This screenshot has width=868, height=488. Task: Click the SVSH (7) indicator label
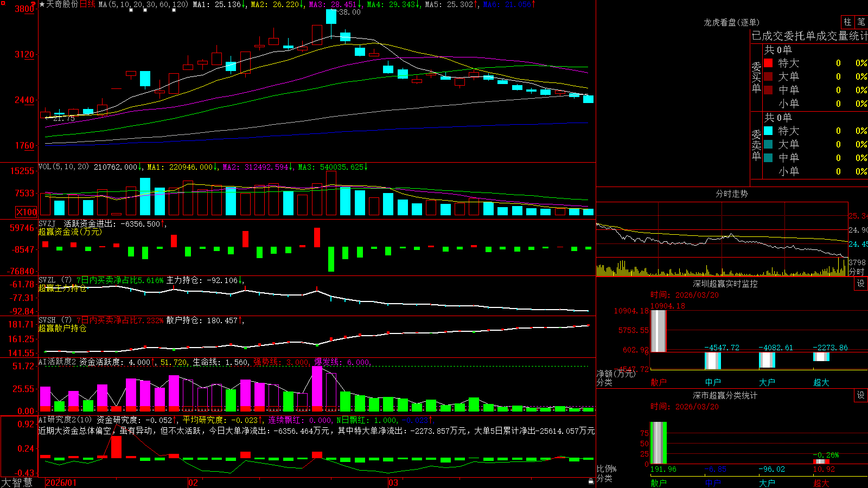(55, 320)
